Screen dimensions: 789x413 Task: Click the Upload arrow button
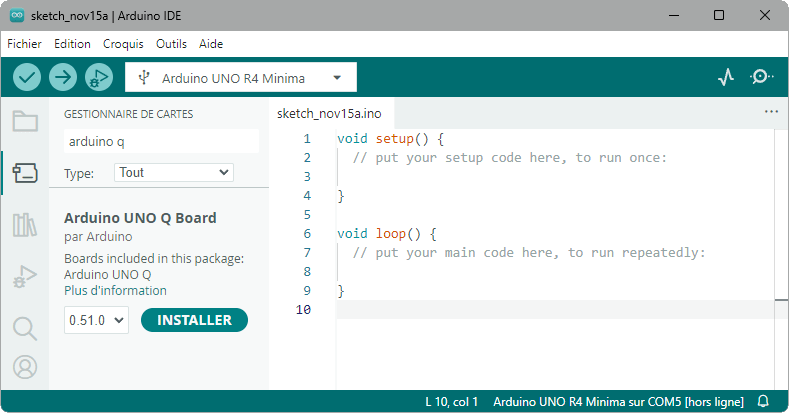pos(63,77)
